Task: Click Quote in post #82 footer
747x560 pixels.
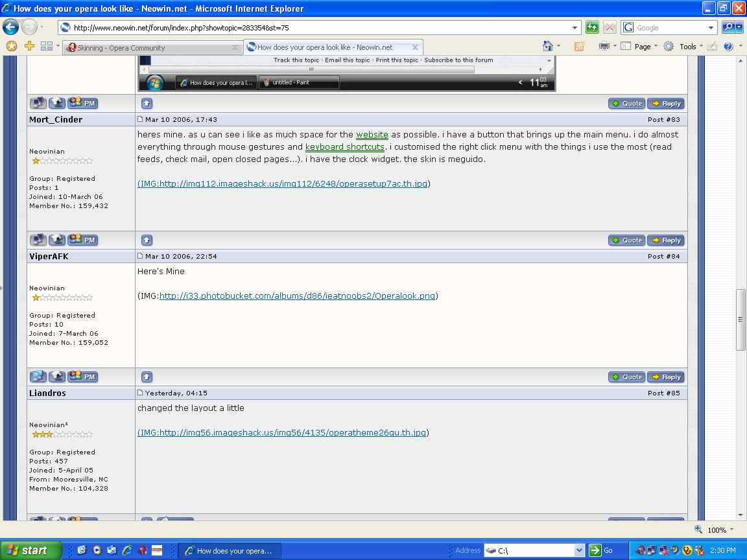Action: coord(626,103)
